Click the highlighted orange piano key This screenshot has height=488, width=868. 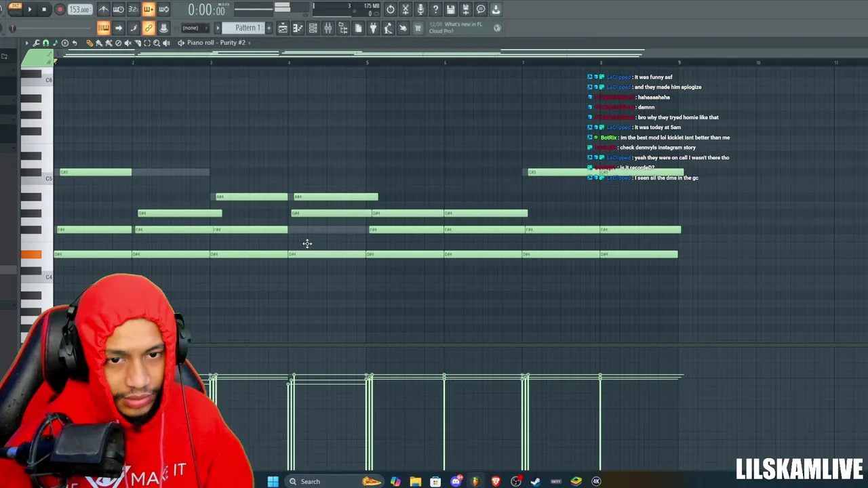(x=31, y=254)
